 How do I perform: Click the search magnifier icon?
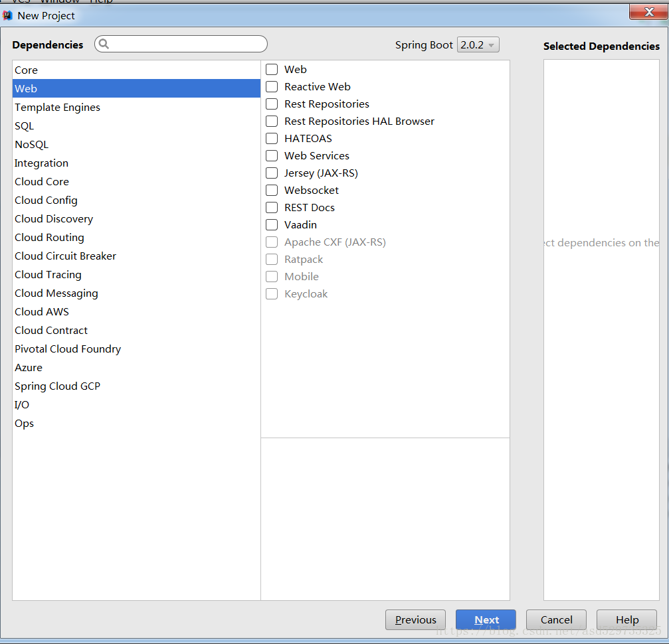click(104, 44)
